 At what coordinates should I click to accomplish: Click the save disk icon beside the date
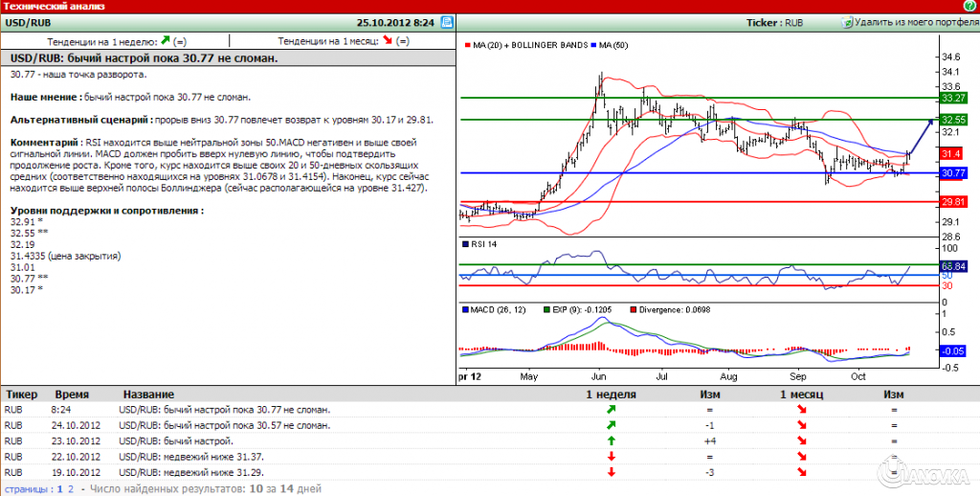[447, 21]
